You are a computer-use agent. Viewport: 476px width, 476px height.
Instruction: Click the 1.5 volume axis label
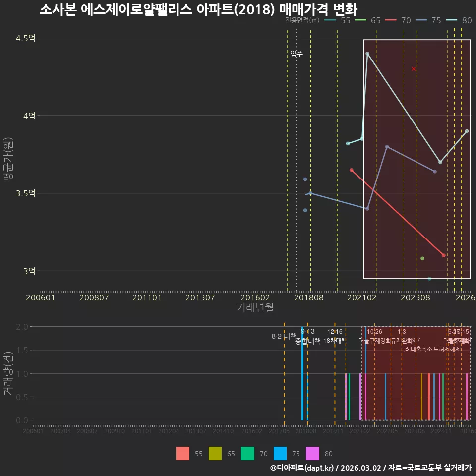[x=22, y=351]
